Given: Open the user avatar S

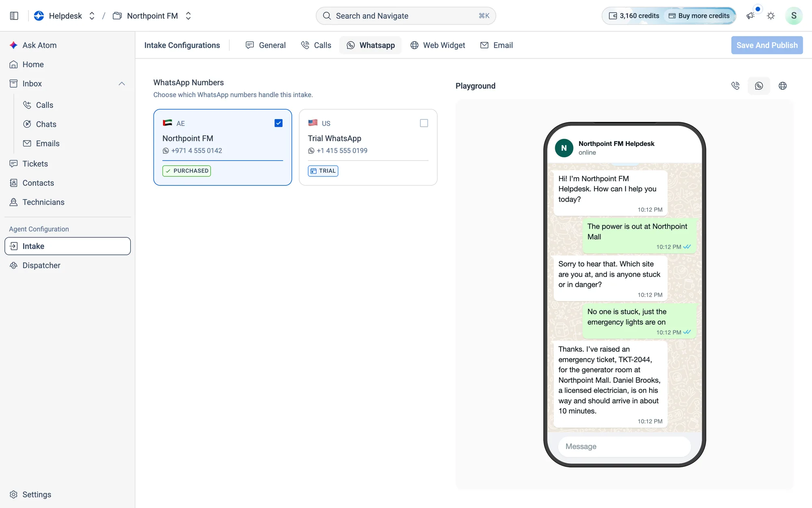Looking at the screenshot, I should point(793,16).
